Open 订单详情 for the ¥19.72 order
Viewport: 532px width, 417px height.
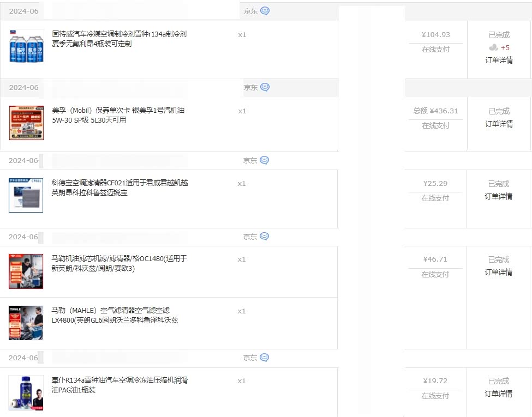pos(498,394)
